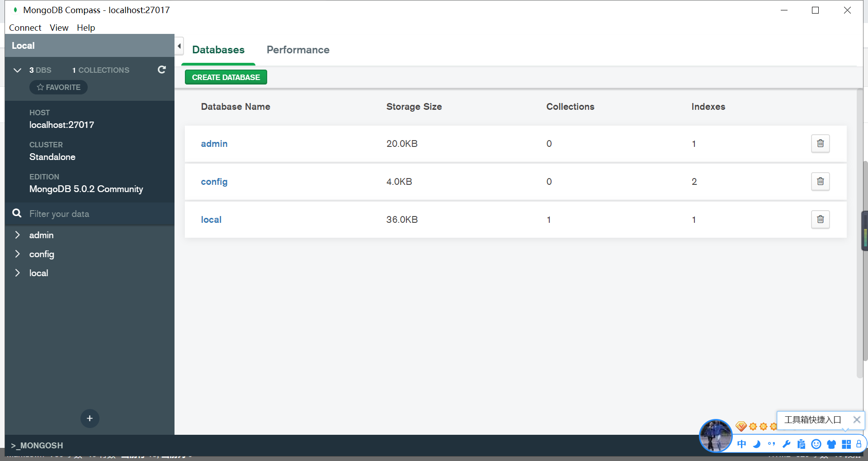Open the View menu
The width and height of the screenshot is (868, 461).
coord(59,28)
